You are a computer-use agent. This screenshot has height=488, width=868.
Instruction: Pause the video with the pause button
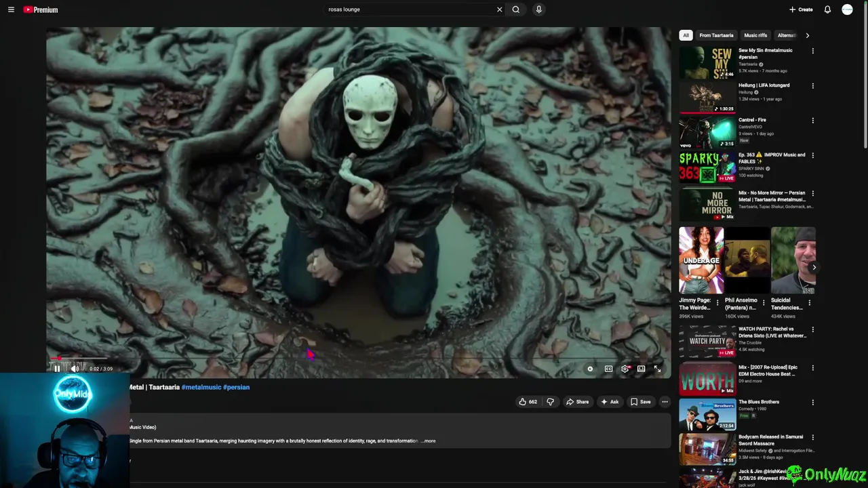(x=57, y=369)
